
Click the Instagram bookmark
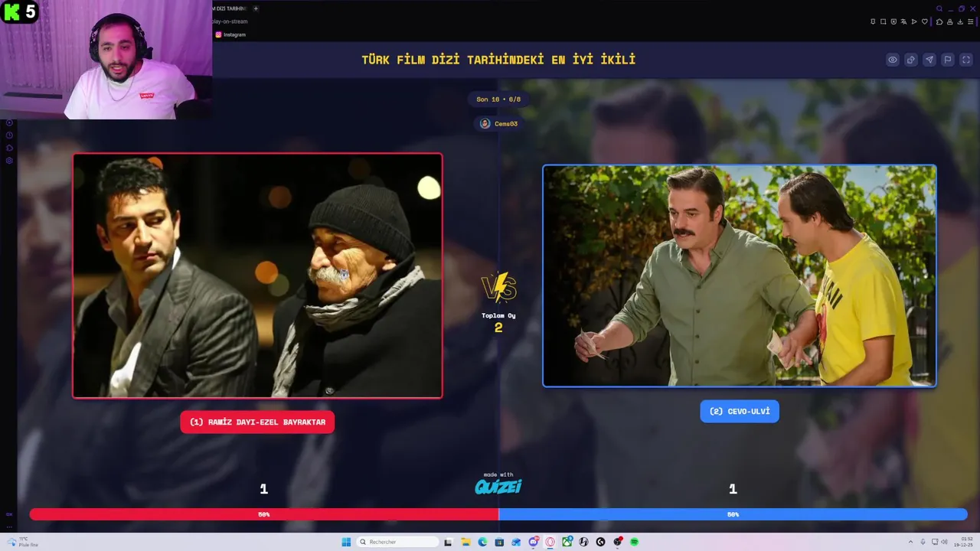tap(230, 34)
